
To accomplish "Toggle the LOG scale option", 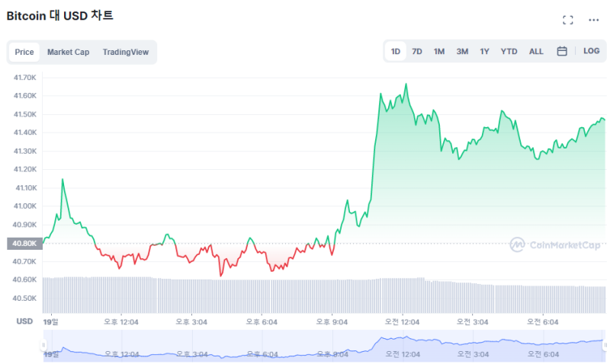I will pos(591,51).
